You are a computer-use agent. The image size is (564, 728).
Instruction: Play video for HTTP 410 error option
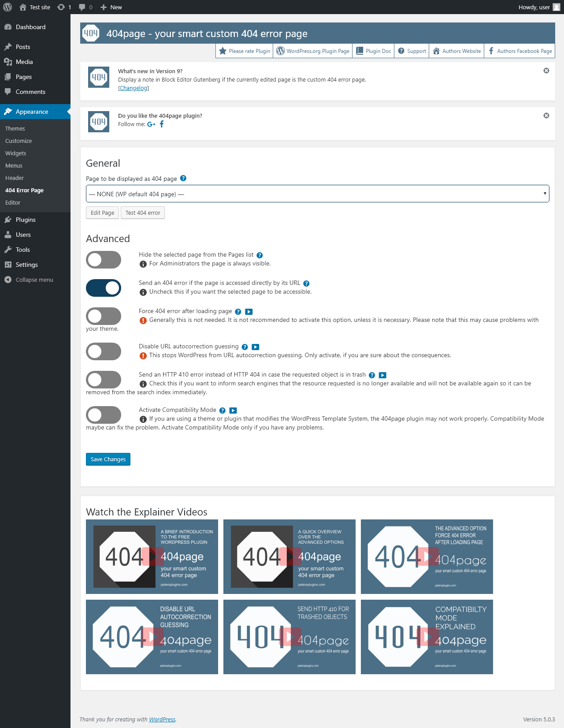[x=382, y=375]
